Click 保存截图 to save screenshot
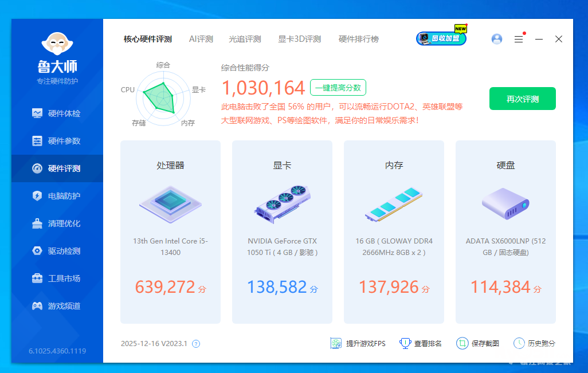 coord(478,343)
